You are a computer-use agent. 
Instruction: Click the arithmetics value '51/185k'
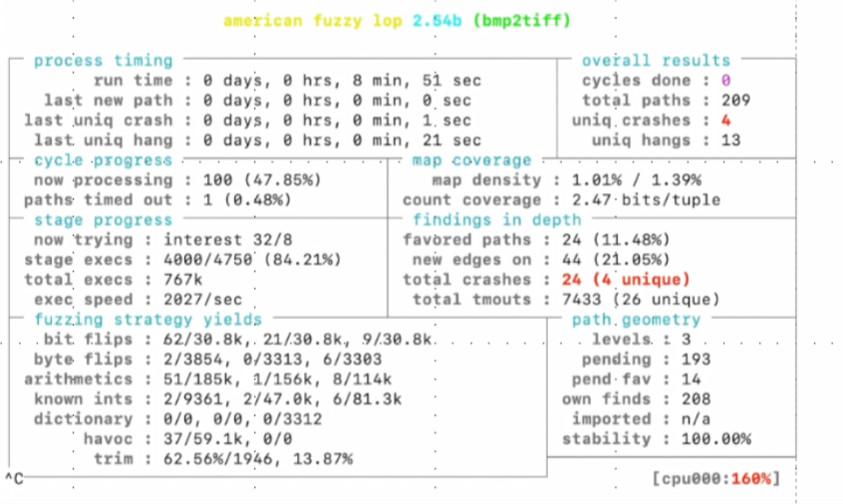click(197, 379)
